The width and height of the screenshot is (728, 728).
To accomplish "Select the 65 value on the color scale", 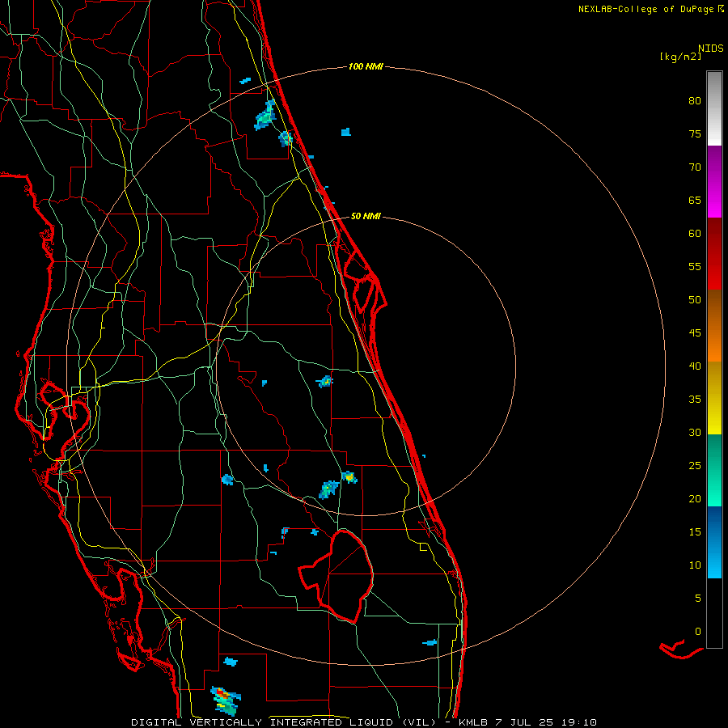I will coord(695,200).
